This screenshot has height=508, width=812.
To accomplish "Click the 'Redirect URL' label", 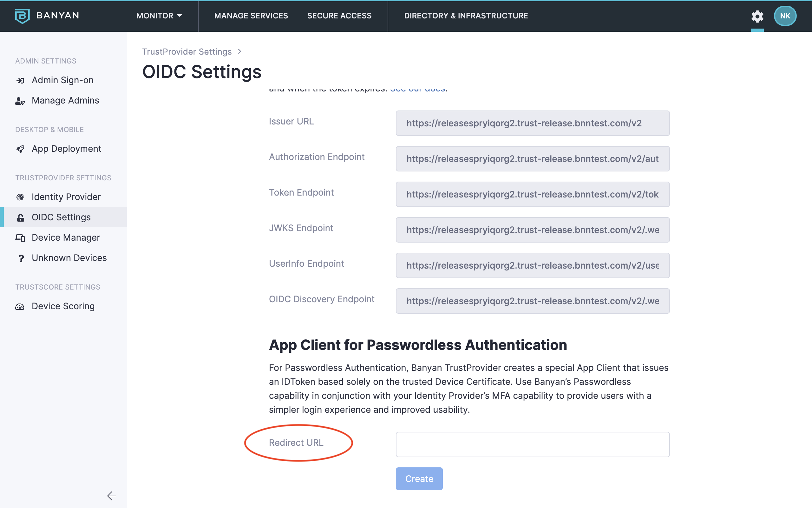I will 296,443.
